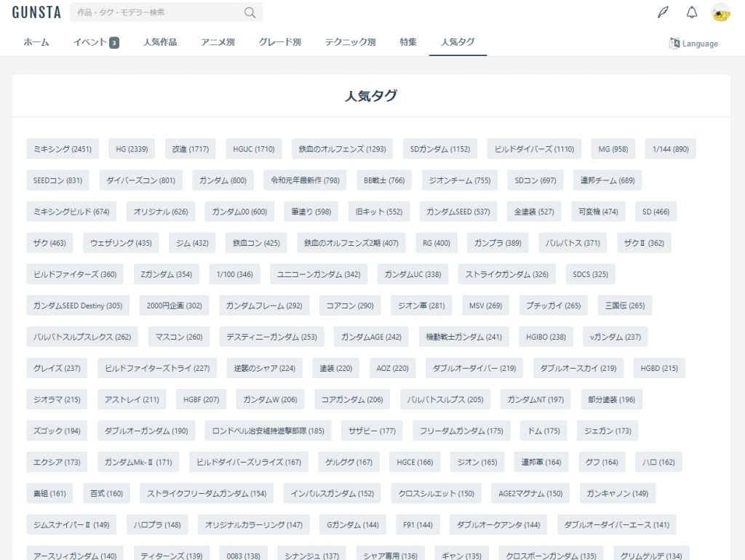Select the ミキシング (2451) tag
745x560 pixels.
point(63,149)
